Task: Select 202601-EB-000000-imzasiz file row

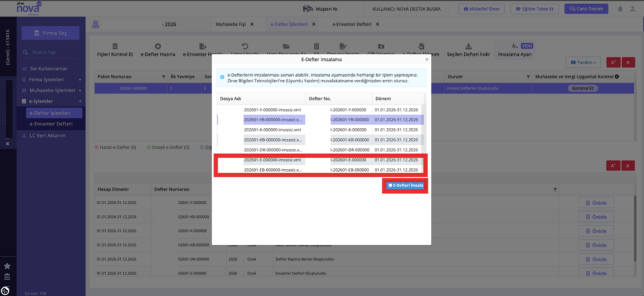Action: point(320,170)
